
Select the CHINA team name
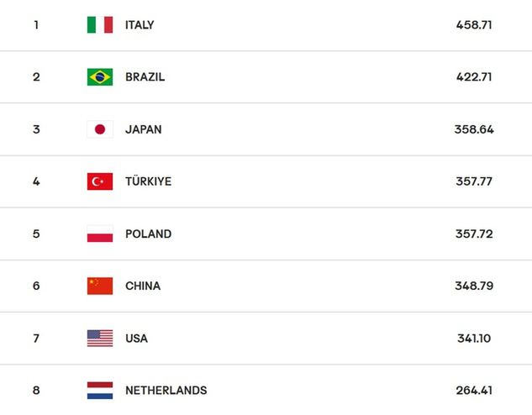click(143, 286)
